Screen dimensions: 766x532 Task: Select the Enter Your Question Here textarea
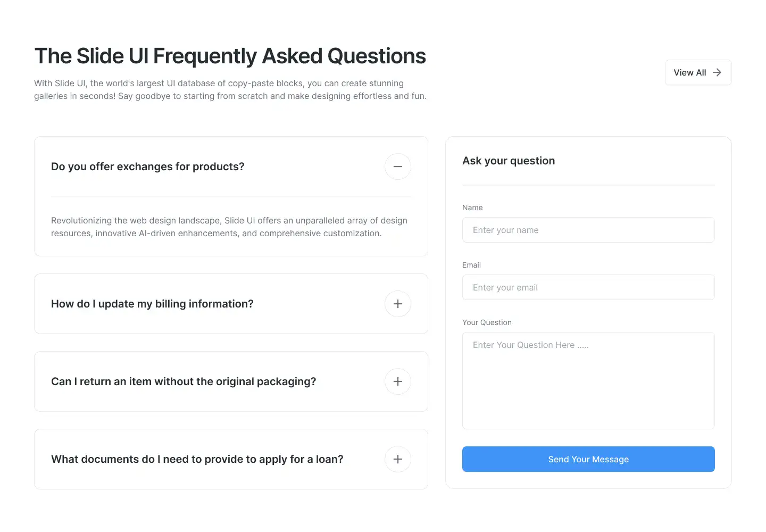(588, 380)
